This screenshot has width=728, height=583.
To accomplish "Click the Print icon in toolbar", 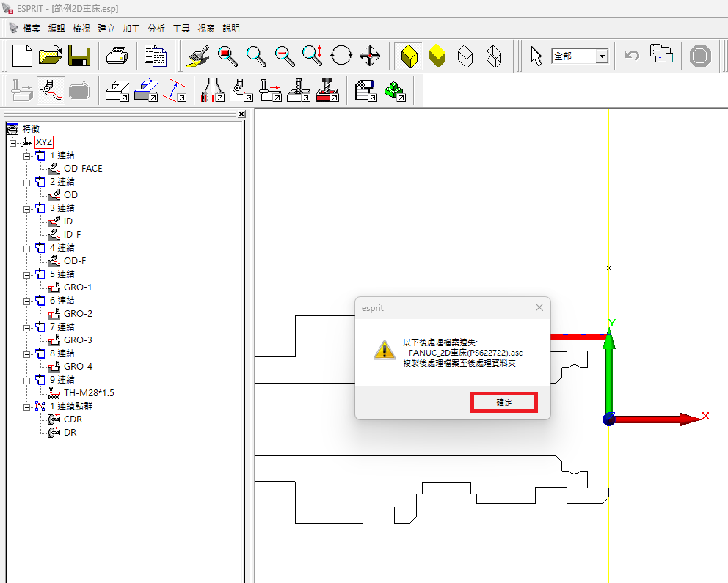I will point(117,56).
